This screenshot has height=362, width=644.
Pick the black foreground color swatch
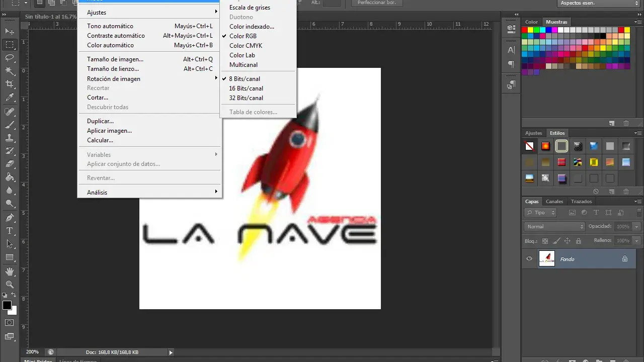click(7, 305)
